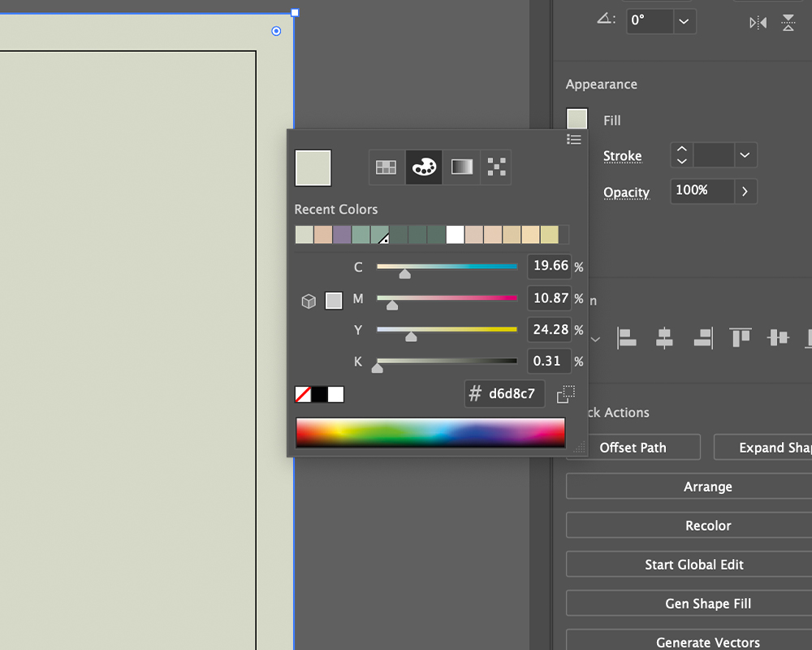Expand the align-to dropdown chevron

click(595, 340)
